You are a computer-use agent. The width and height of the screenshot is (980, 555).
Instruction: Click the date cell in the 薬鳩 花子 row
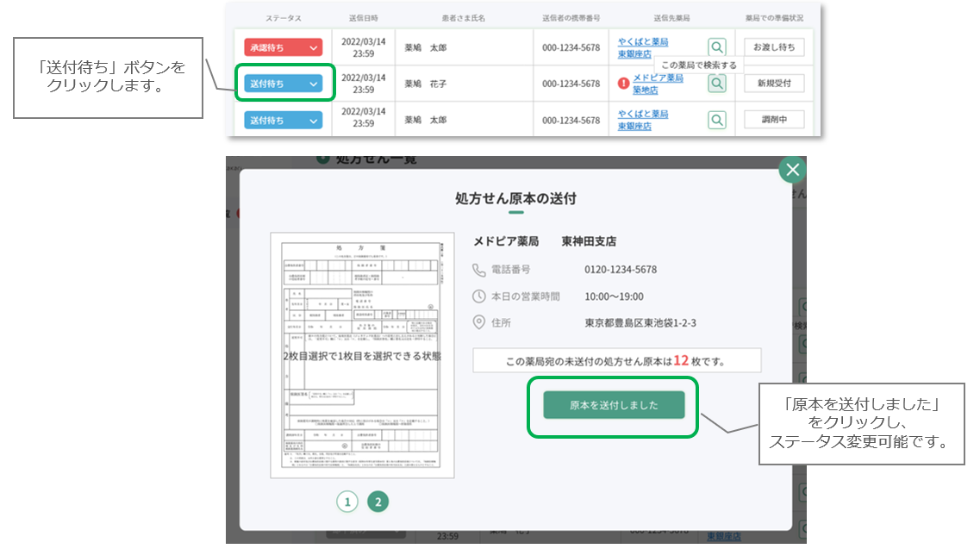point(363,84)
